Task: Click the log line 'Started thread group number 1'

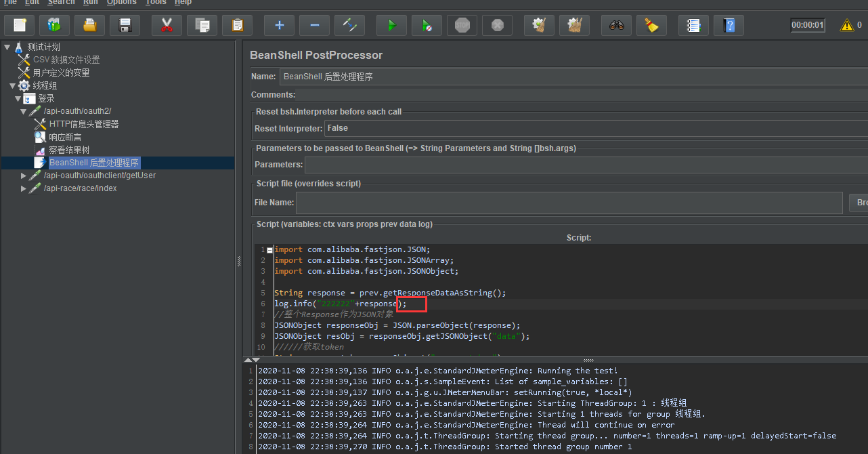Action: (445, 447)
